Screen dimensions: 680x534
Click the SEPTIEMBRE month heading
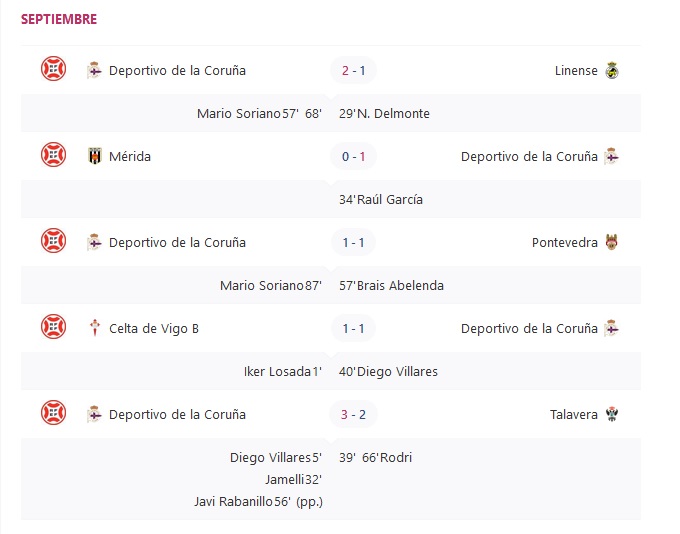(x=59, y=19)
